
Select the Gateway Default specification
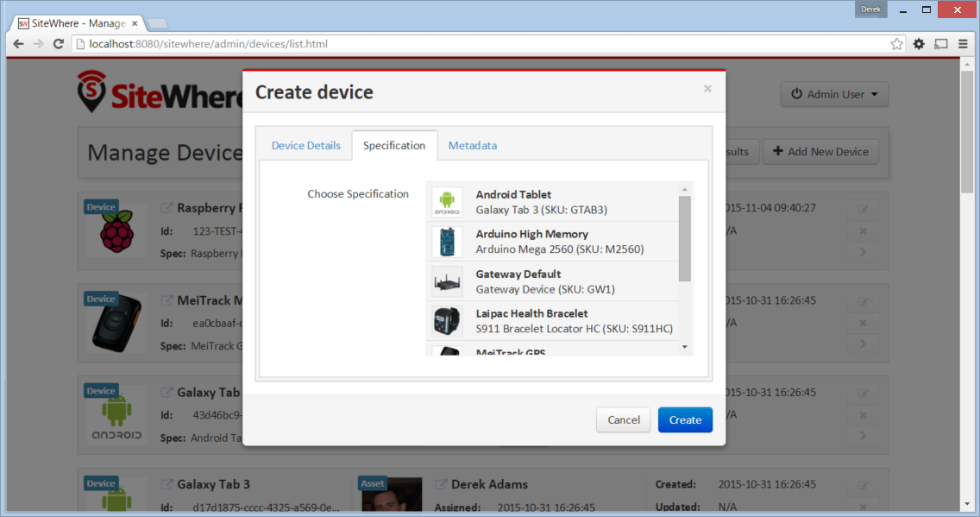[x=552, y=281]
